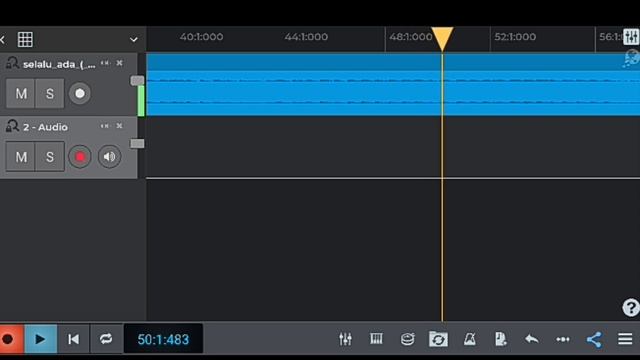
Task: Show the piano keyboard
Action: (376, 339)
